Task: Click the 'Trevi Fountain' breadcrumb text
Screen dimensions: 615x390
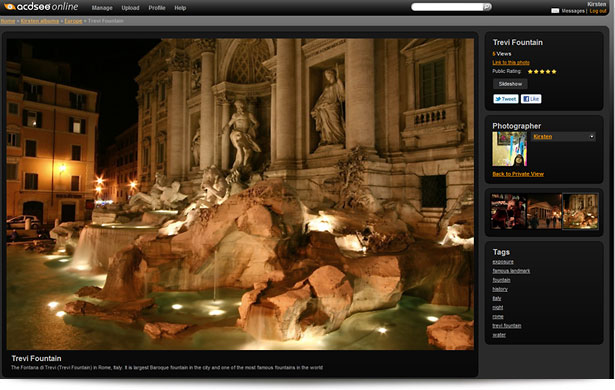Action: tap(106, 21)
